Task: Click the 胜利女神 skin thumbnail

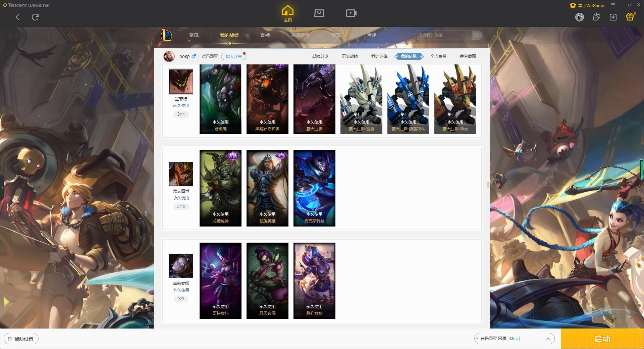Action: coord(314,281)
